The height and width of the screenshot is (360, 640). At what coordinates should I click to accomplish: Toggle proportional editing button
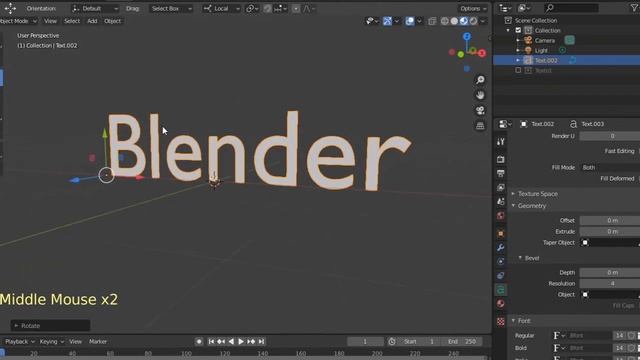296,9
